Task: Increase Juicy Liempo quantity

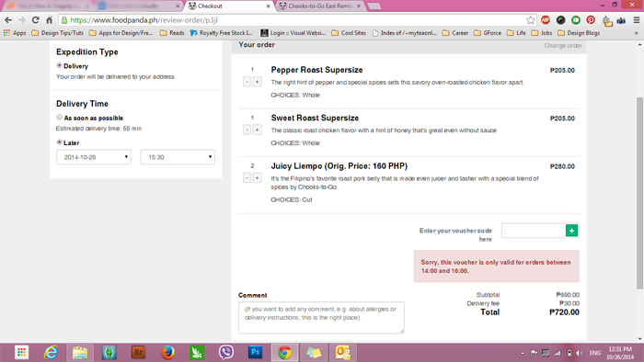Action: coord(257,178)
